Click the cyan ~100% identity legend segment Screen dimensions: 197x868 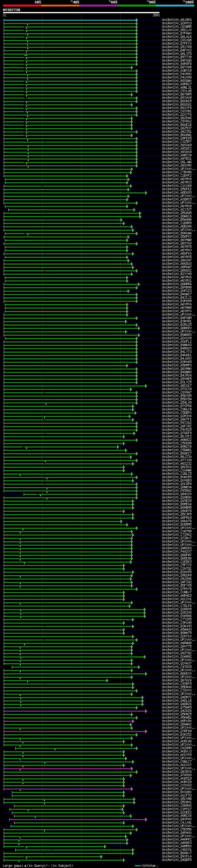coord(175,6)
